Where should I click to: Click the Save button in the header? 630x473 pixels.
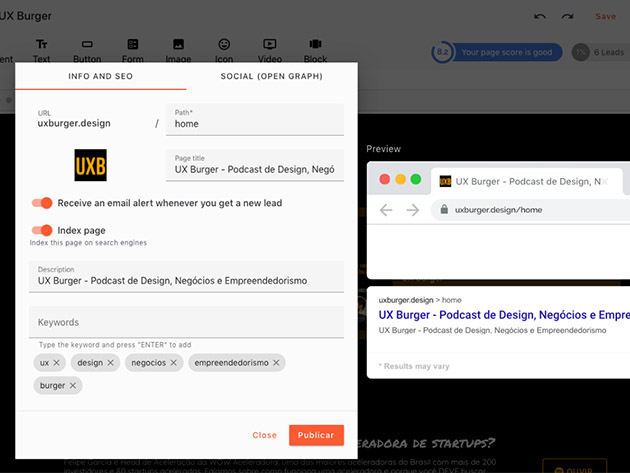click(x=605, y=16)
